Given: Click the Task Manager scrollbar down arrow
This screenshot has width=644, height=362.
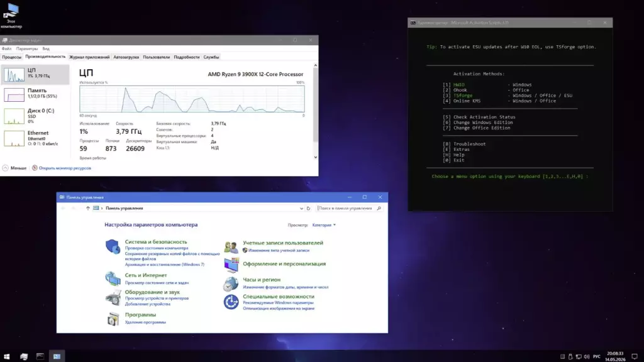Looking at the screenshot, I should pyautogui.click(x=316, y=157).
